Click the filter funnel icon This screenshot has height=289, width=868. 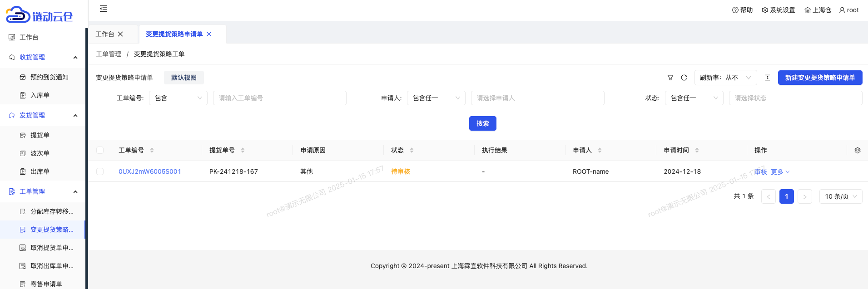click(670, 78)
